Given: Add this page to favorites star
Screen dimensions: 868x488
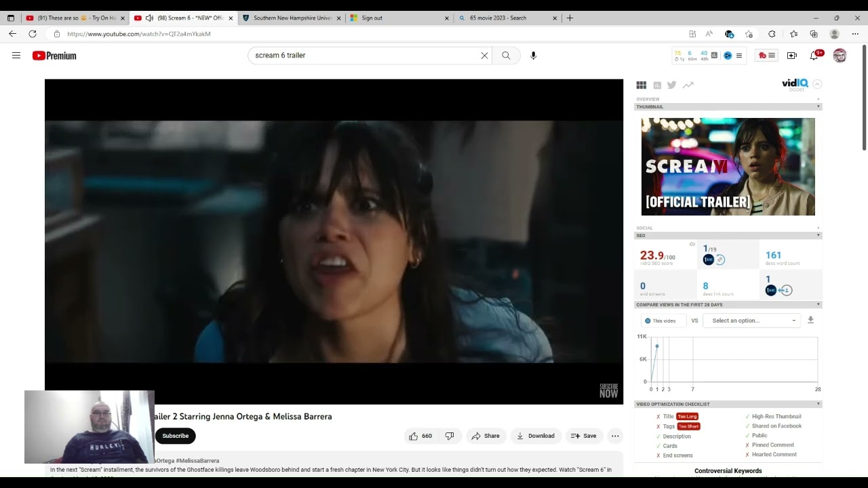Looking at the screenshot, I should point(749,34).
